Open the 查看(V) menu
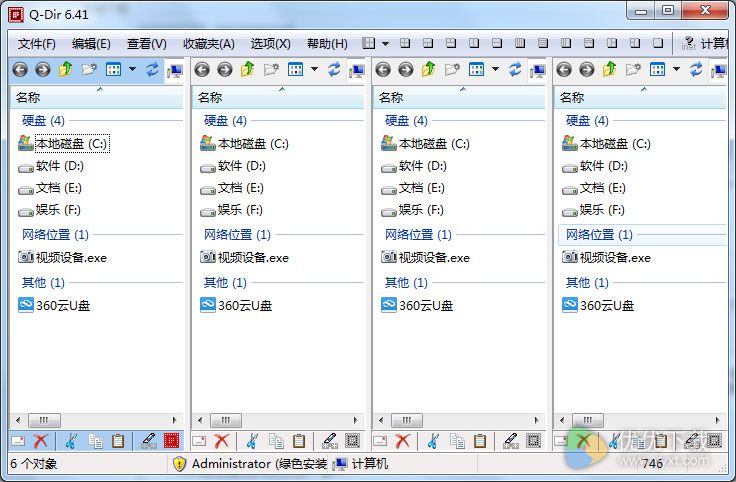 pyautogui.click(x=146, y=44)
